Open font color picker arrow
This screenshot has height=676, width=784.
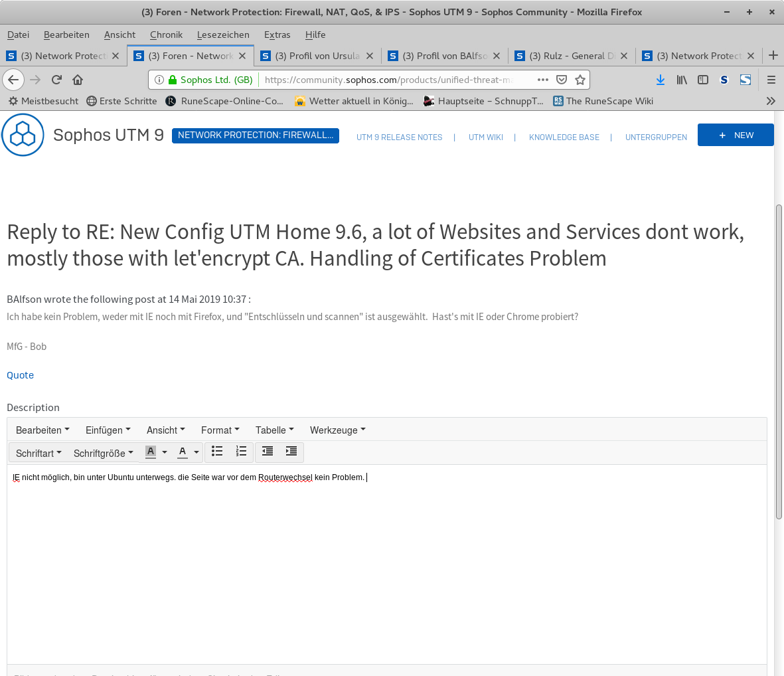tap(196, 452)
